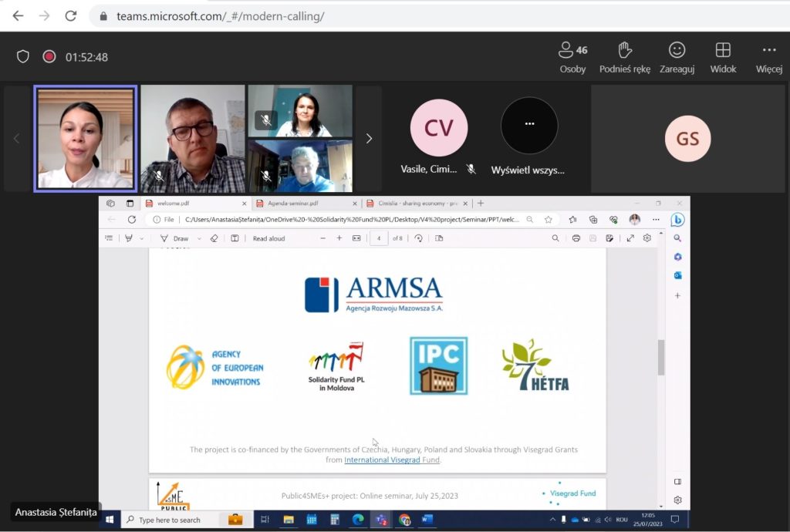790x532 pixels.
Task: Open the PDF table of contents
Action: point(109,238)
